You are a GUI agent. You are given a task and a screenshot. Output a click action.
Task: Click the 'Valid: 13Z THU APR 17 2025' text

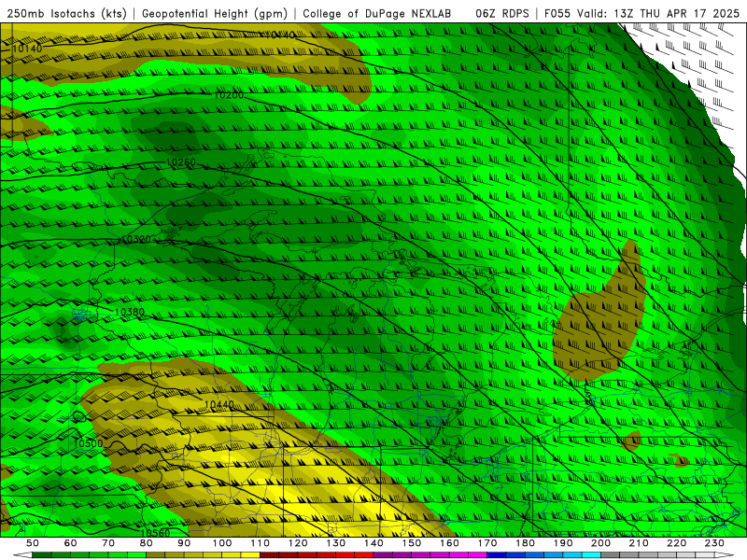click(658, 14)
